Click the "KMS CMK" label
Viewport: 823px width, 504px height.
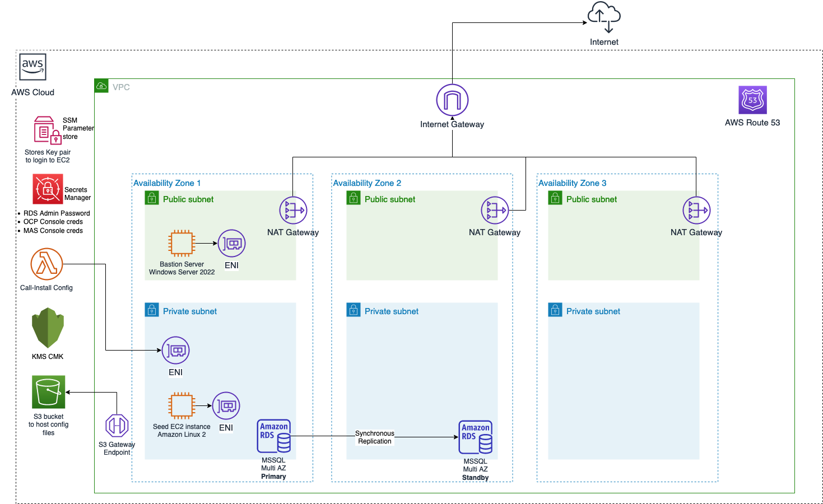point(48,357)
